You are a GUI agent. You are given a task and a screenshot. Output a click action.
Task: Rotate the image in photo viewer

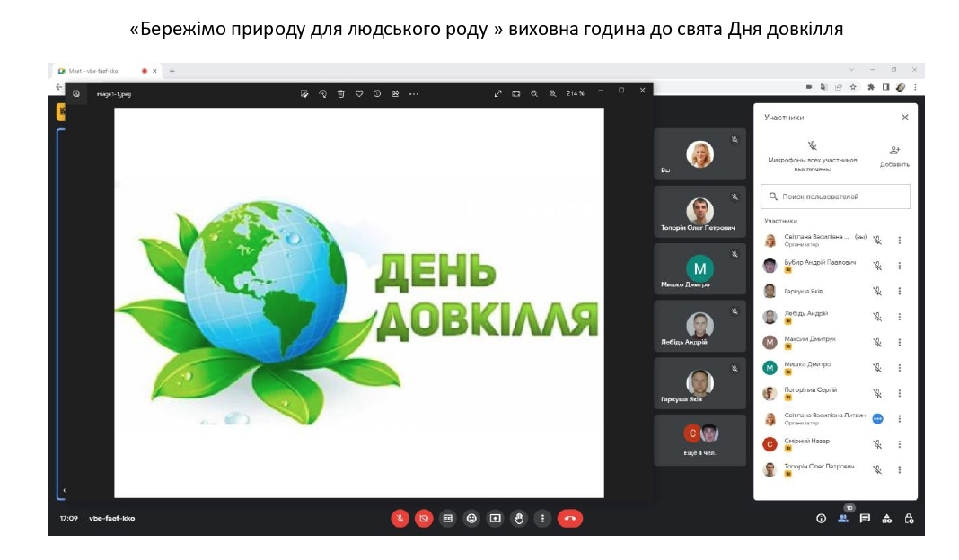click(x=322, y=93)
